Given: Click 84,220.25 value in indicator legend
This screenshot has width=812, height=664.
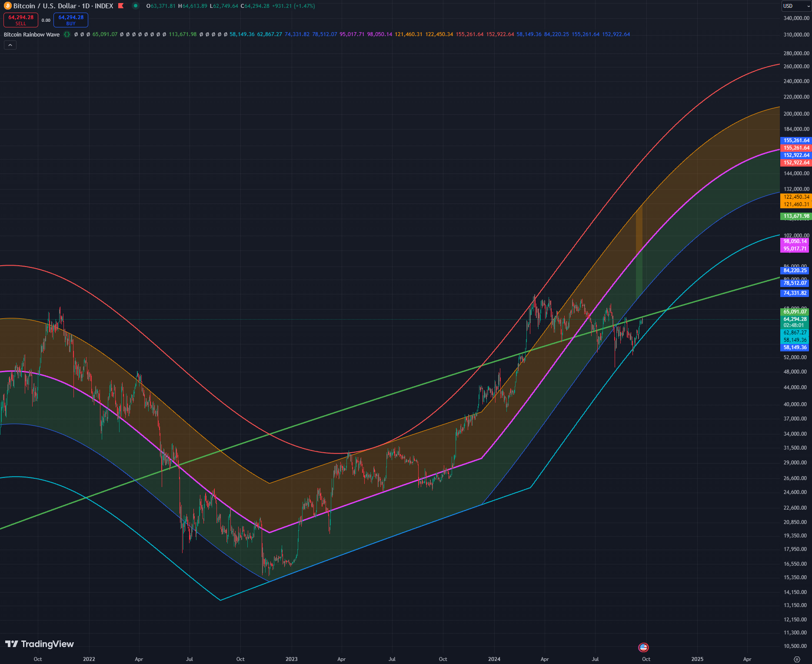Looking at the screenshot, I should [x=556, y=34].
